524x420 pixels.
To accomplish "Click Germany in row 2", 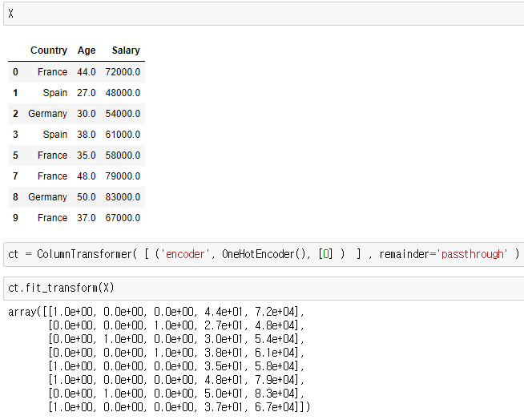I will (x=48, y=114).
